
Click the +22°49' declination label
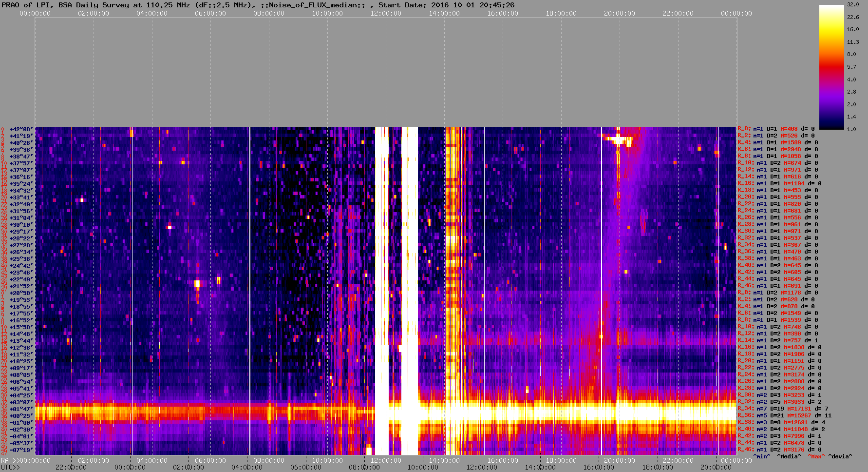click(x=21, y=279)
